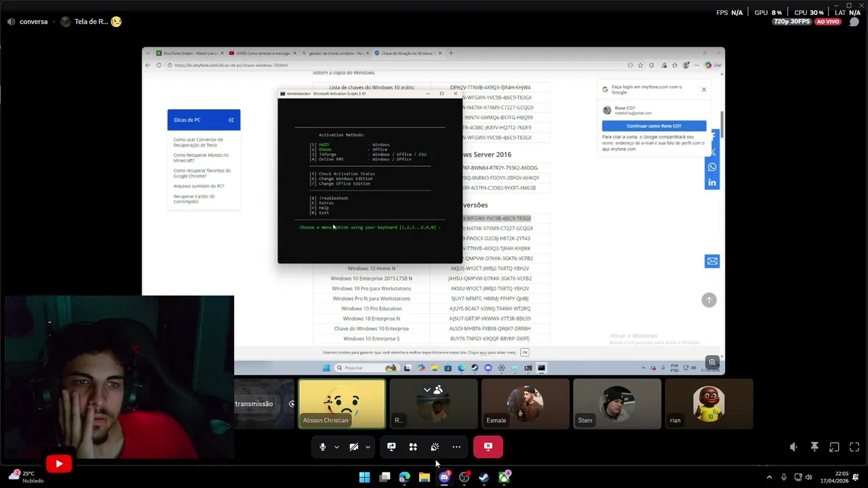Viewport: 868px width, 488px height.
Task: Open camera options dropdown arrow
Action: coord(368,447)
